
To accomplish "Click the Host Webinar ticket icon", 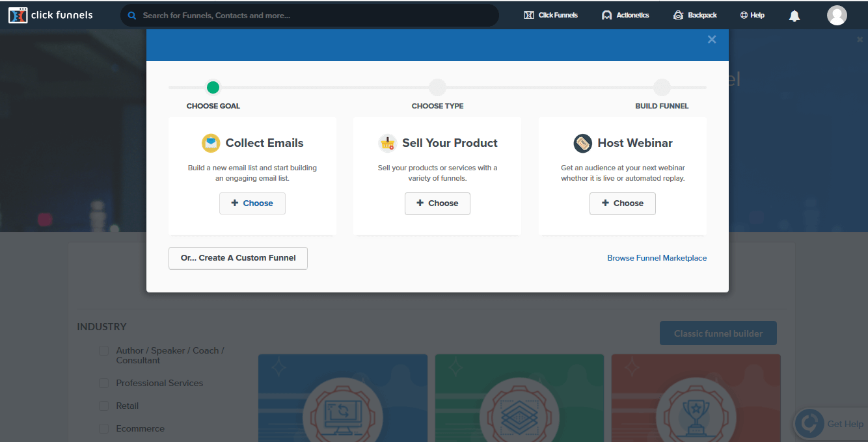I will click(583, 143).
